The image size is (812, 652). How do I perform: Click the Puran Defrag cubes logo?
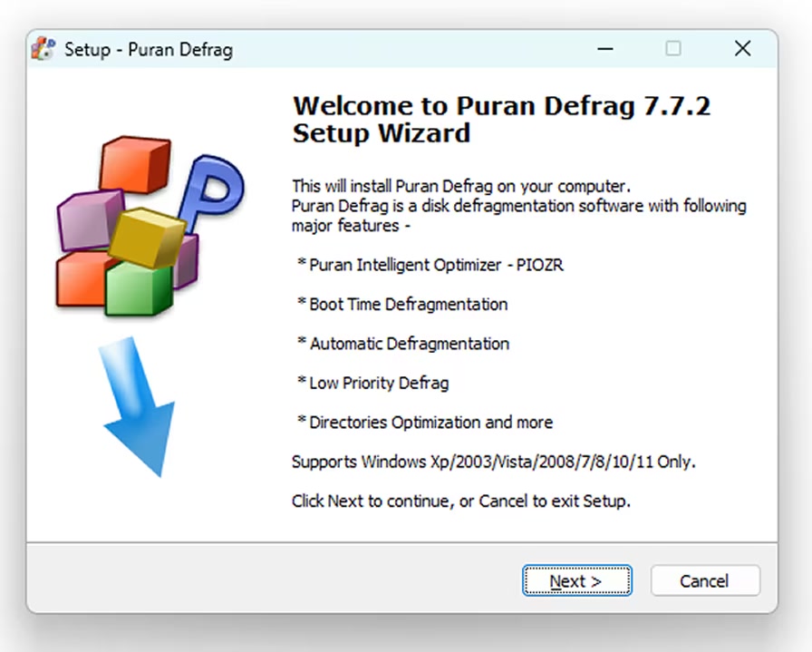150,226
